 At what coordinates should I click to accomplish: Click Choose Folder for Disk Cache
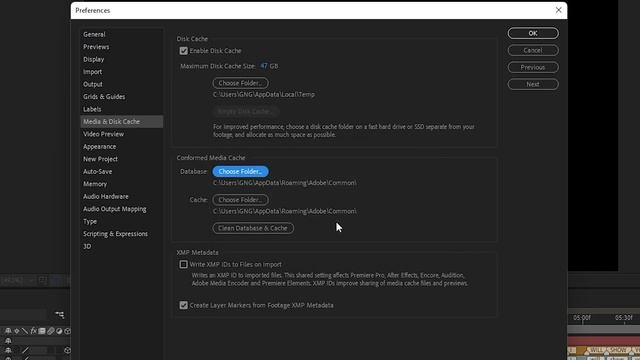point(240,83)
